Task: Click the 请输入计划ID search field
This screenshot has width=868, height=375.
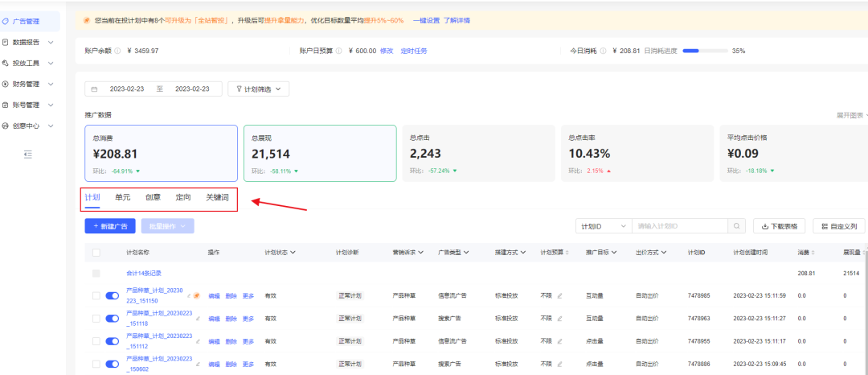Action: tap(680, 226)
